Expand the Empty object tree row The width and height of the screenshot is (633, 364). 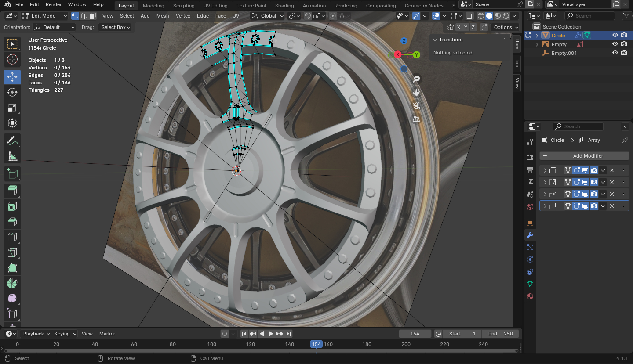point(537,44)
